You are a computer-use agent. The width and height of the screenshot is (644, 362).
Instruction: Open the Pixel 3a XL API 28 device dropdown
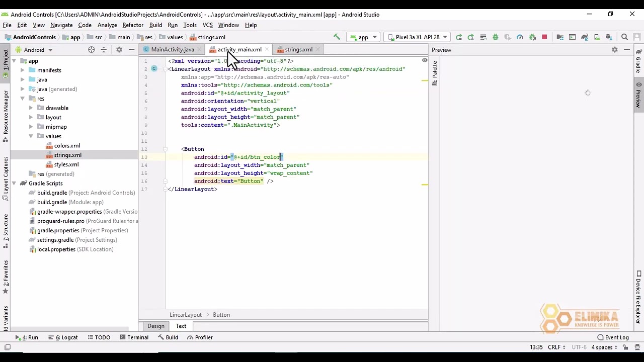(x=417, y=37)
